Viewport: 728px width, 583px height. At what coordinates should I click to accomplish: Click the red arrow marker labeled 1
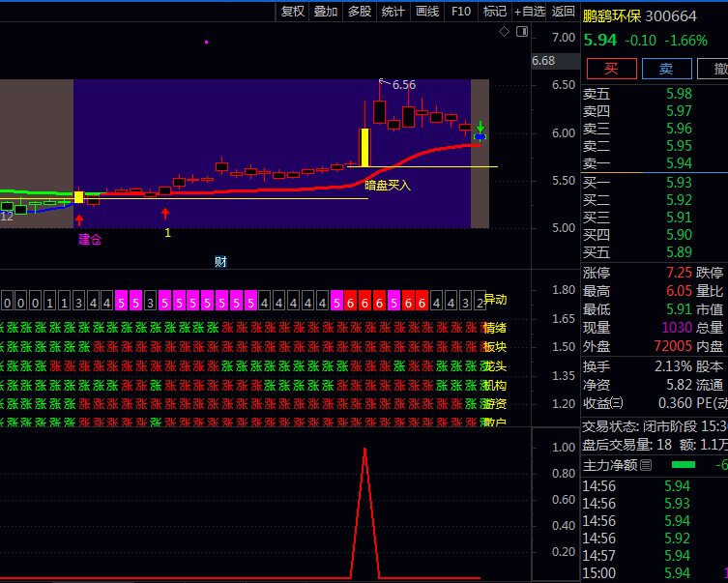(x=165, y=214)
